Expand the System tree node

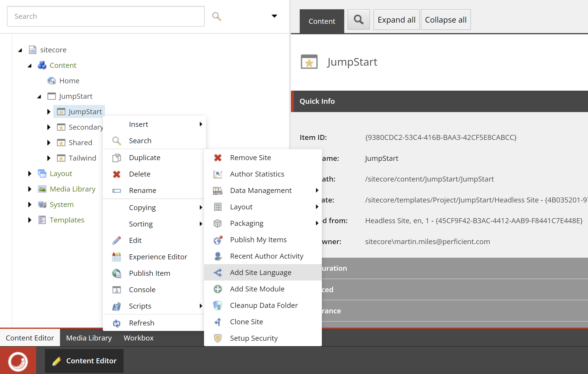pyautogui.click(x=30, y=204)
